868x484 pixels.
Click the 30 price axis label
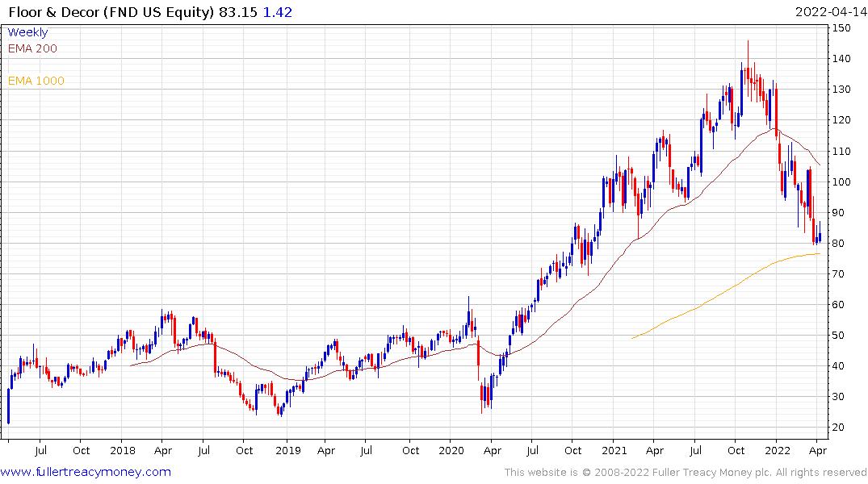pyautogui.click(x=839, y=397)
